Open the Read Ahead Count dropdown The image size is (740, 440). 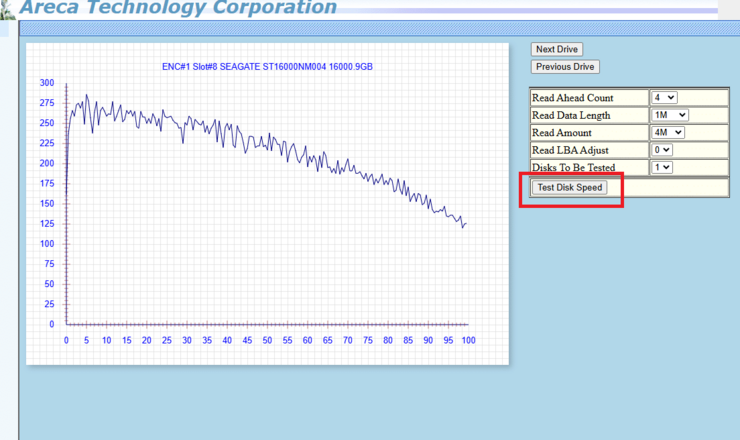click(664, 98)
